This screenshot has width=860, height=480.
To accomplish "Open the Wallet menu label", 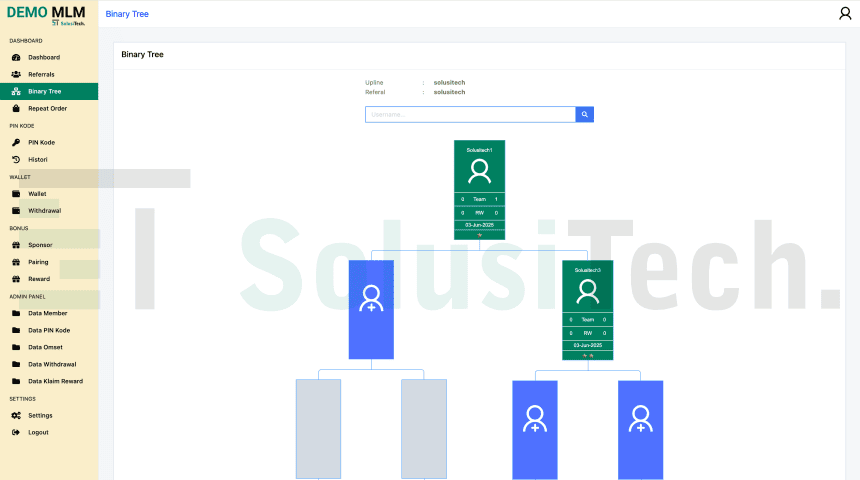I will [x=37, y=194].
